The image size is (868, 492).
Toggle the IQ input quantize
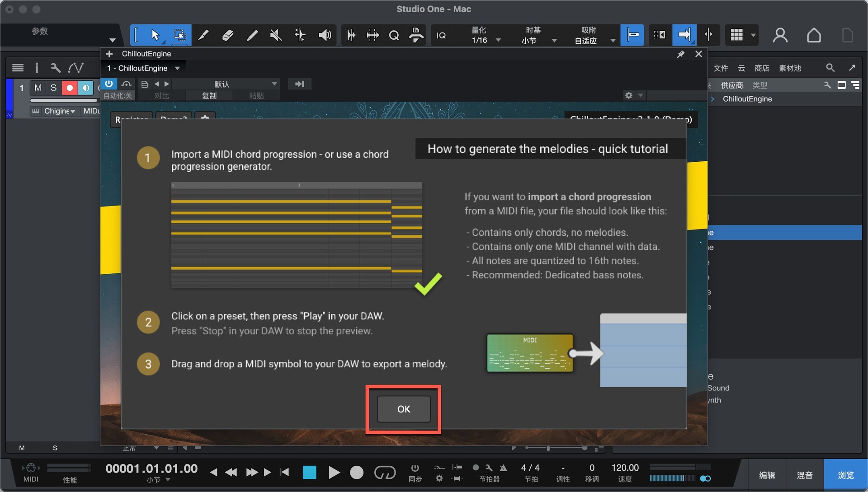(x=441, y=35)
